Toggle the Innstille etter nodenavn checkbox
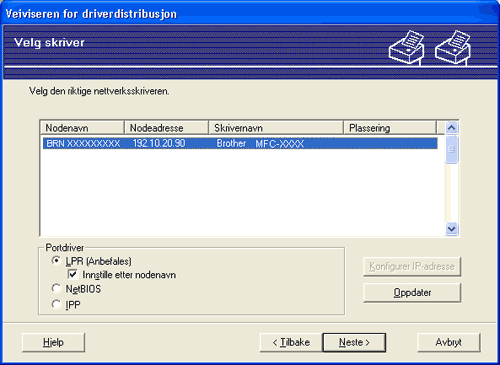 tap(73, 274)
